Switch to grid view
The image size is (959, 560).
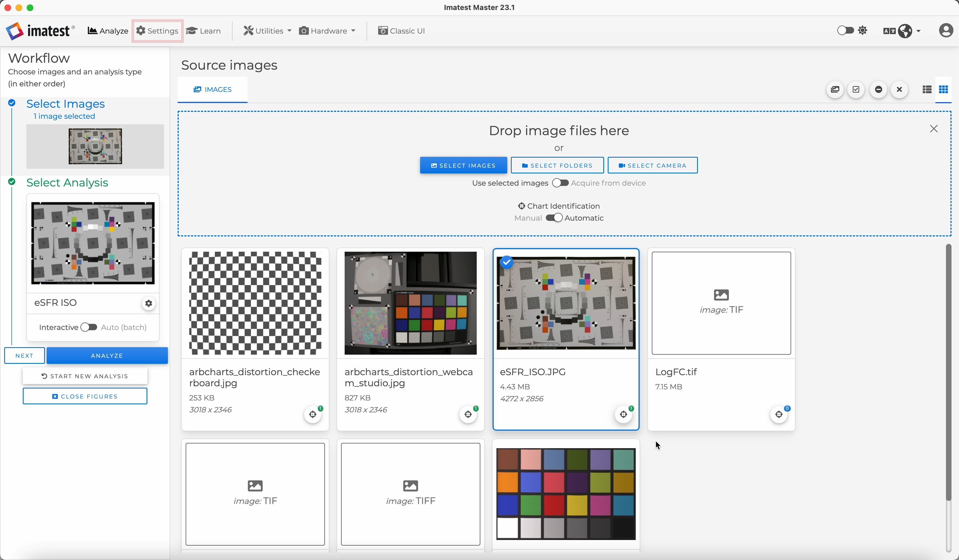tap(943, 89)
